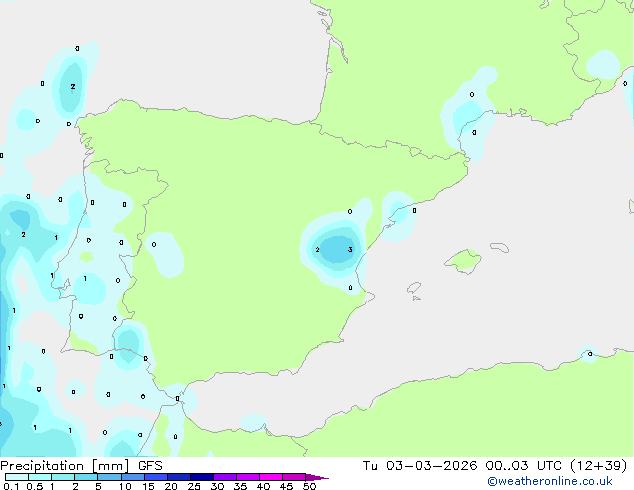The image size is (634, 490).
Task: Click the 40–45 mm magenta legend swatch
Action: (271, 477)
